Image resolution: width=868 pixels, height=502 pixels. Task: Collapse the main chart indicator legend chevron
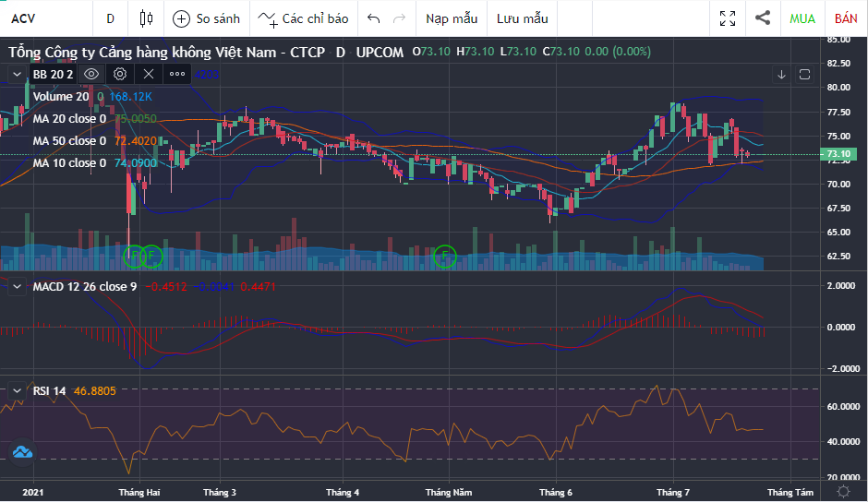[17, 74]
